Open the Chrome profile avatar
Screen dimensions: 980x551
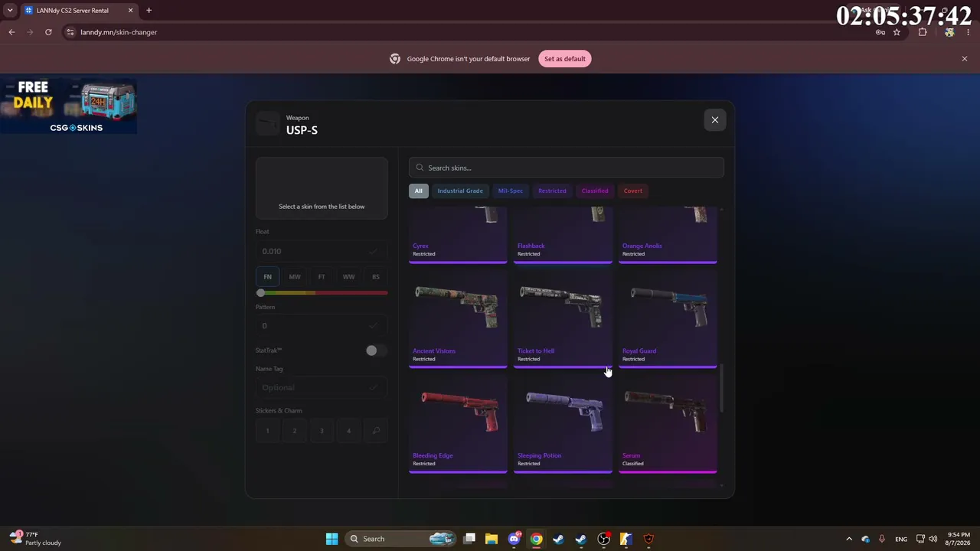[949, 32]
